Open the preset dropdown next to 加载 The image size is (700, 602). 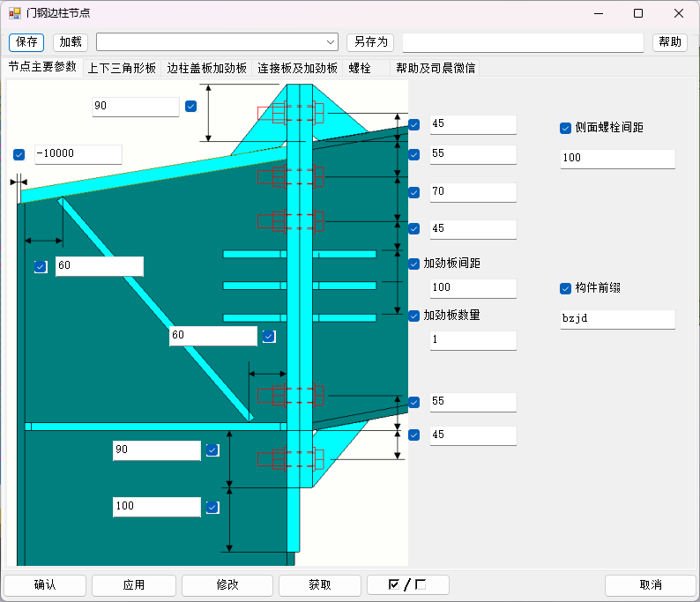pos(217,42)
